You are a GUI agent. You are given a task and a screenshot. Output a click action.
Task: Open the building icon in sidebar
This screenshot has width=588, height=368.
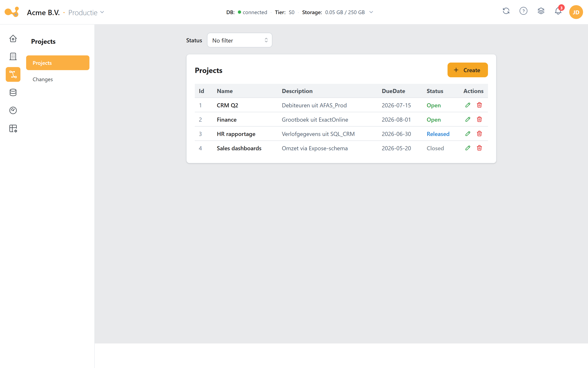[13, 56]
